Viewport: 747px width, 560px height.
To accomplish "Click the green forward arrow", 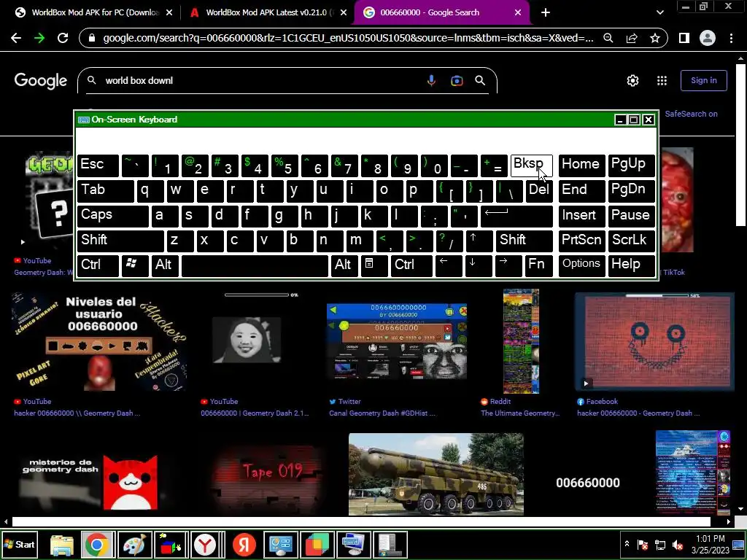I will coord(39,38).
